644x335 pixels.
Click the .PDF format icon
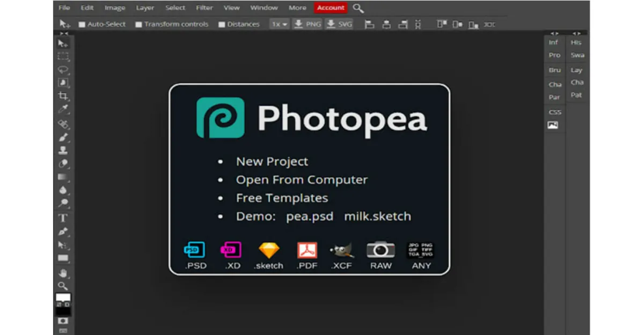pyautogui.click(x=307, y=250)
